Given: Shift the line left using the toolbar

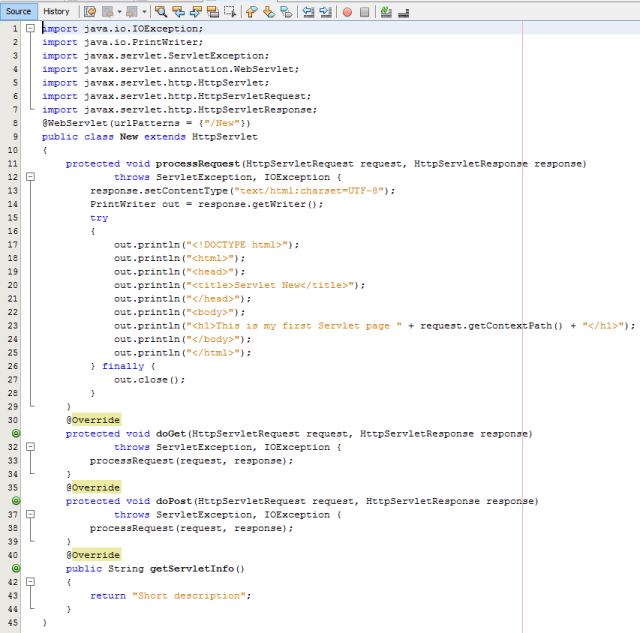Looking at the screenshot, I should coord(306,11).
